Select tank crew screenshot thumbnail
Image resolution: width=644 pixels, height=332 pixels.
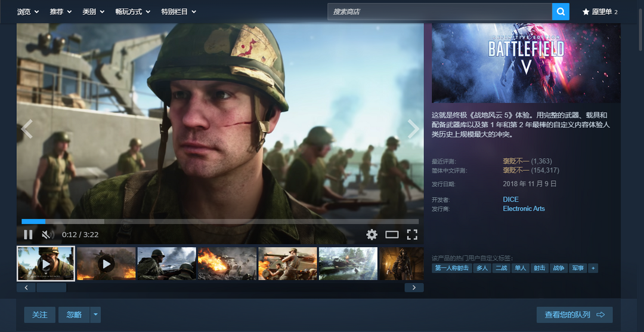[287, 264]
